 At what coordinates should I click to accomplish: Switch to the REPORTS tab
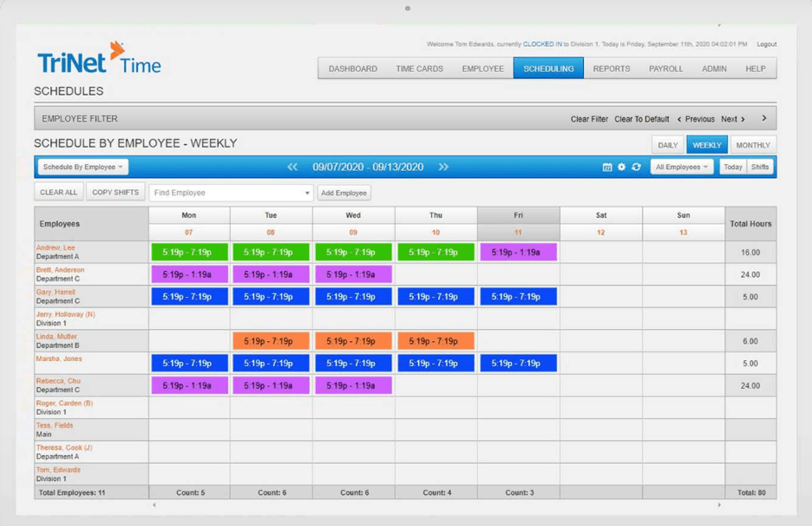click(612, 69)
